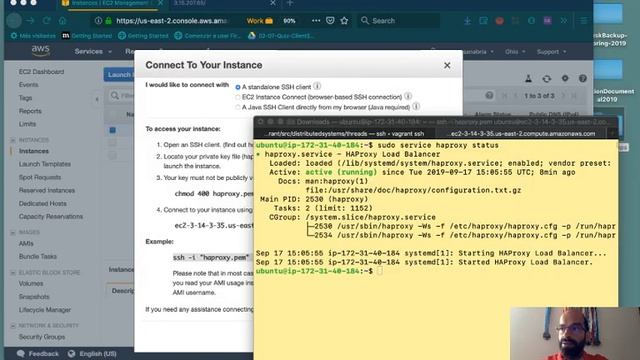
Task: Click the browser URL address bar
Action: 171,20
